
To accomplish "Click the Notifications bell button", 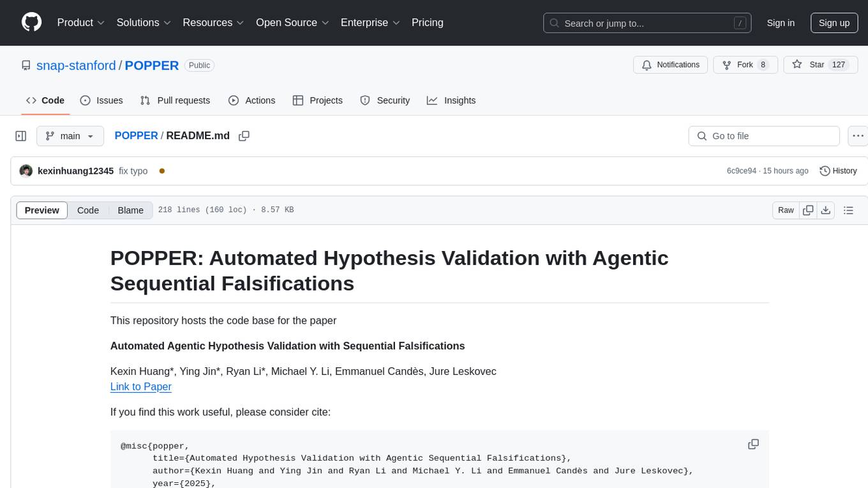I will coord(671,65).
